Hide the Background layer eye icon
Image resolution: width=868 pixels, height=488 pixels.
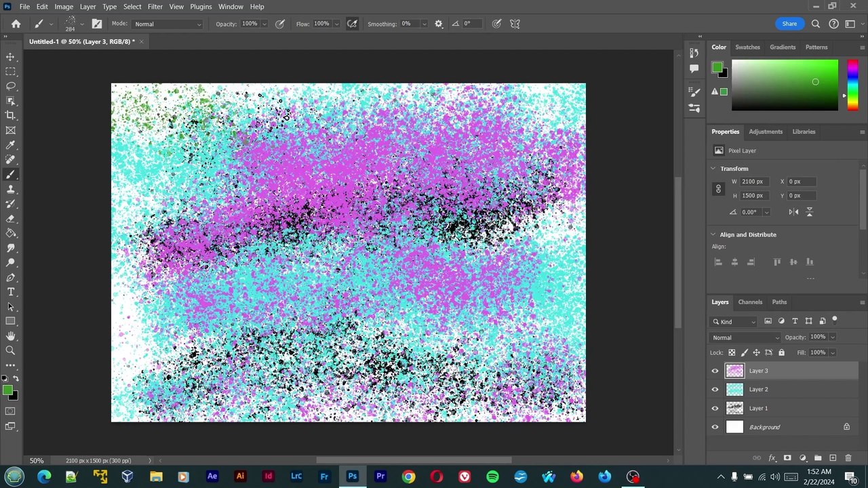point(715,427)
